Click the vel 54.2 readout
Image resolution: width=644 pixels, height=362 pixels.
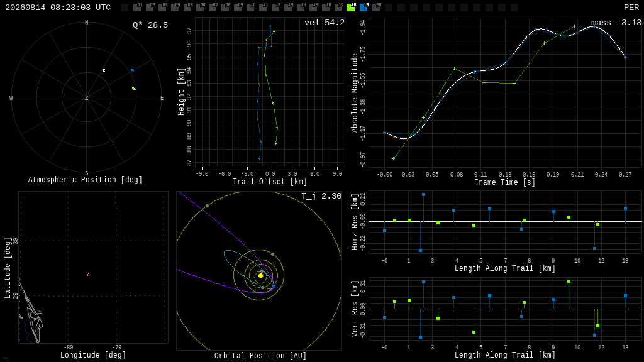325,23
